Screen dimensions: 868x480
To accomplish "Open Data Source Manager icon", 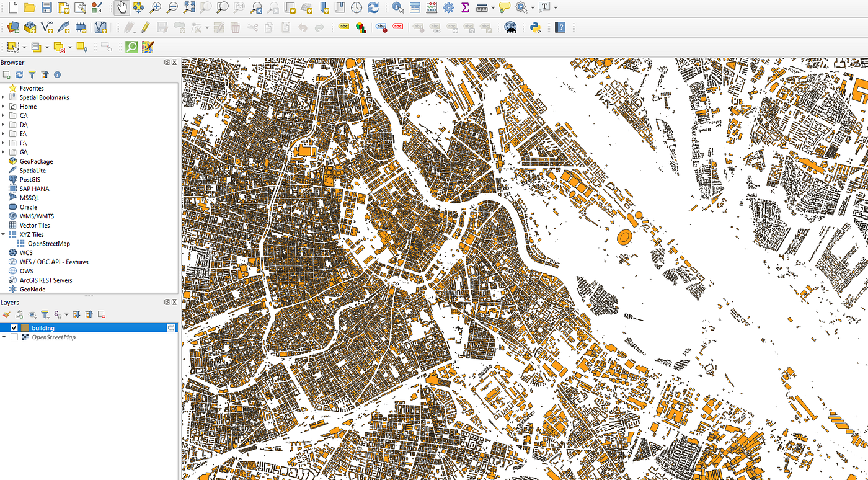I will click(12, 27).
